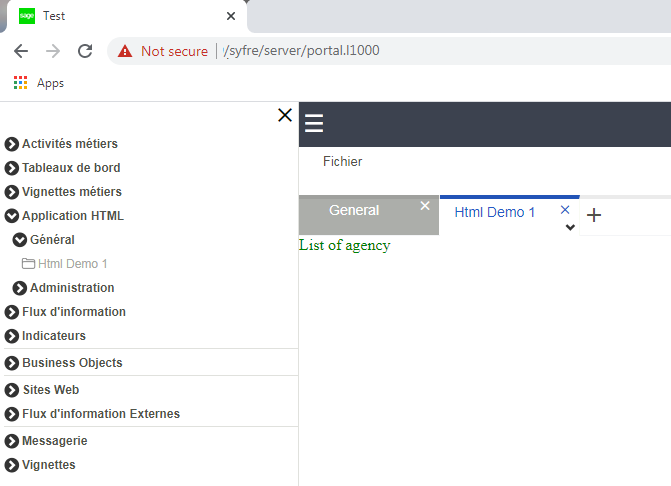The width and height of the screenshot is (671, 486).
Task: Close the General tab
Action: [x=425, y=206]
